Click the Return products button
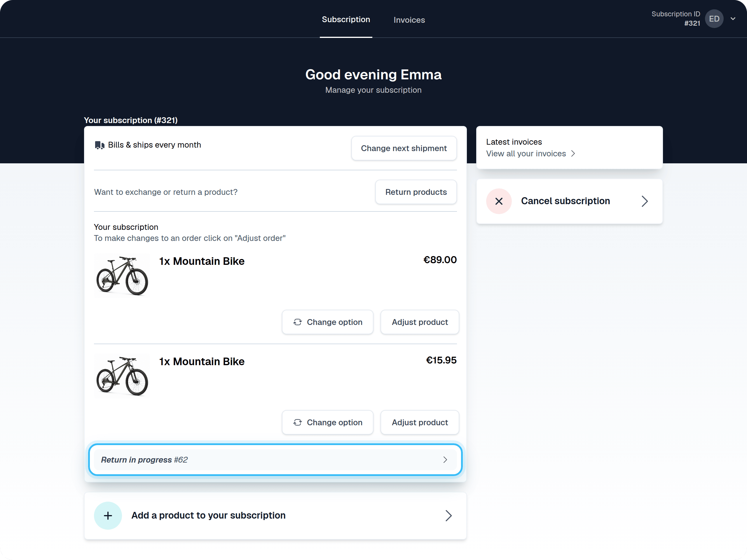 pyautogui.click(x=416, y=192)
